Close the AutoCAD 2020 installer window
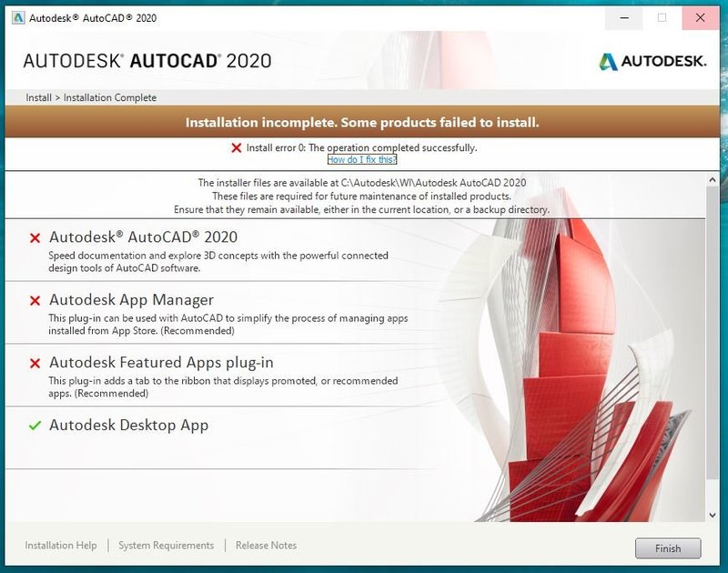This screenshot has height=573, width=728. pos(700,18)
